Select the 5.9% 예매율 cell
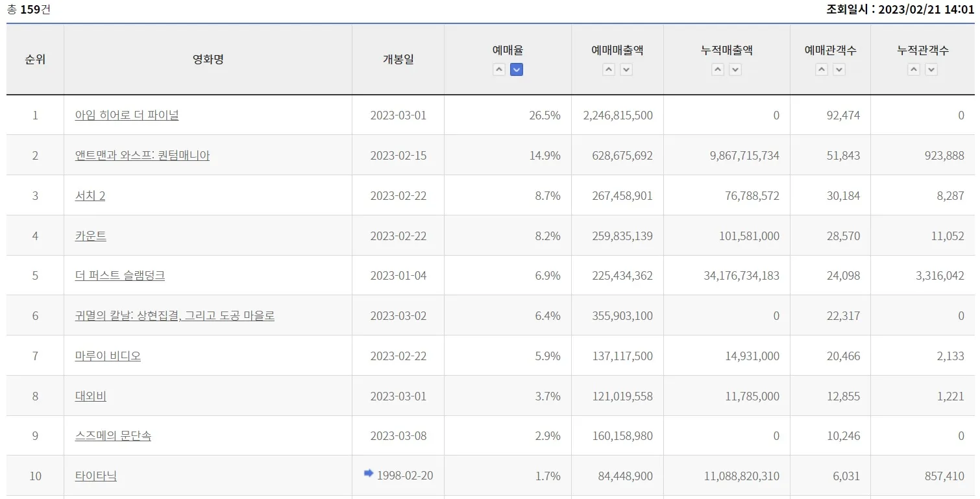The image size is (980, 499). tap(508, 356)
